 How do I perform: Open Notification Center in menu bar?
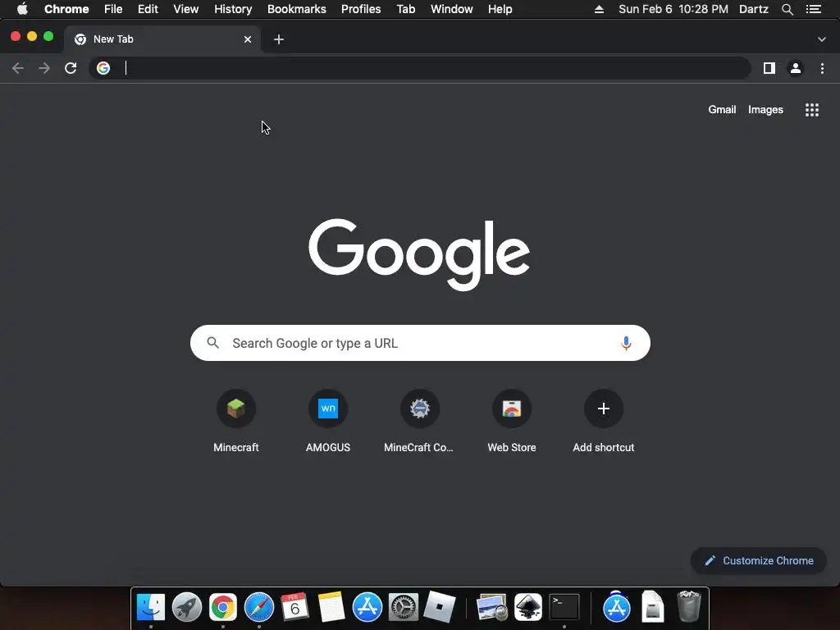tap(814, 9)
